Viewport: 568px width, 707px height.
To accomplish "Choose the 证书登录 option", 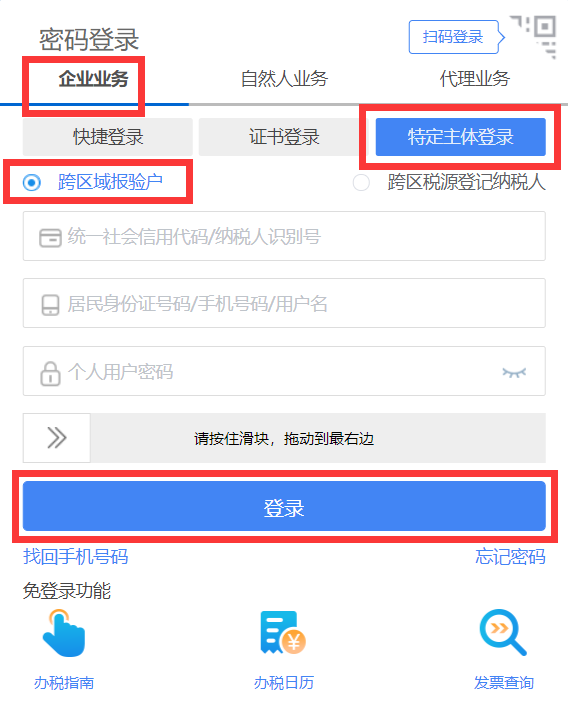I will pyautogui.click(x=284, y=137).
